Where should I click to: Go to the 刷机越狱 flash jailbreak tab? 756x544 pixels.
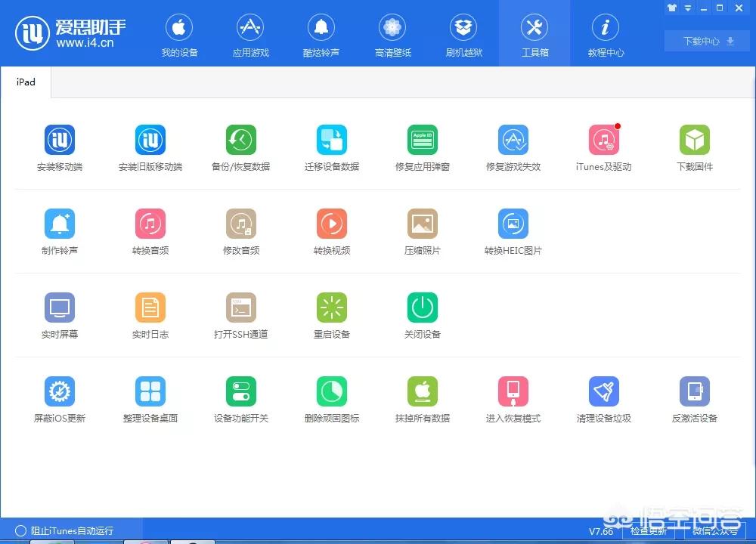click(463, 35)
